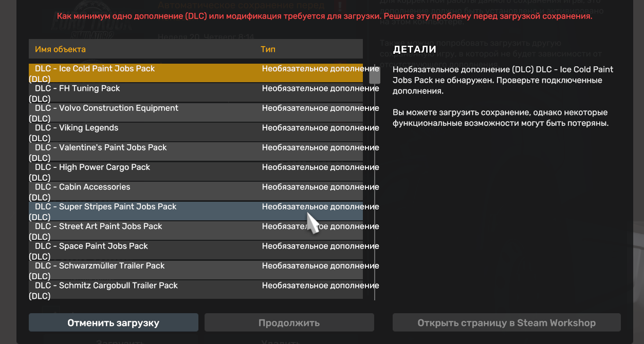Select DLC - High Power Cargo Pack row
644x344 pixels.
[x=196, y=172]
